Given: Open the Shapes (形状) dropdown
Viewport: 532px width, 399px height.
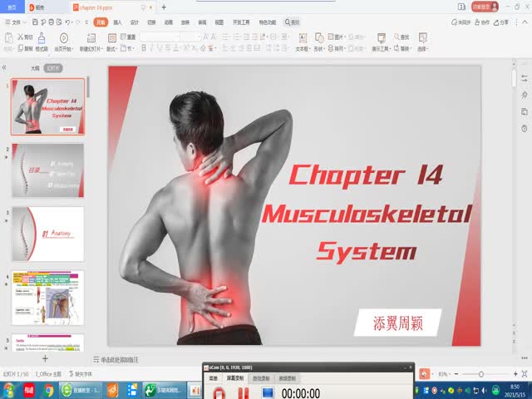Looking at the screenshot, I should click(x=319, y=43).
